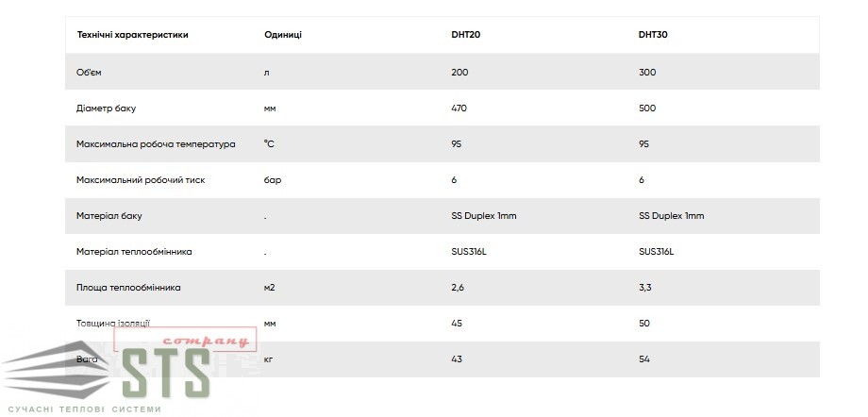This screenshot has height=417, width=868.
Task: Click the 200 volume value for DHT20
Action: (459, 72)
